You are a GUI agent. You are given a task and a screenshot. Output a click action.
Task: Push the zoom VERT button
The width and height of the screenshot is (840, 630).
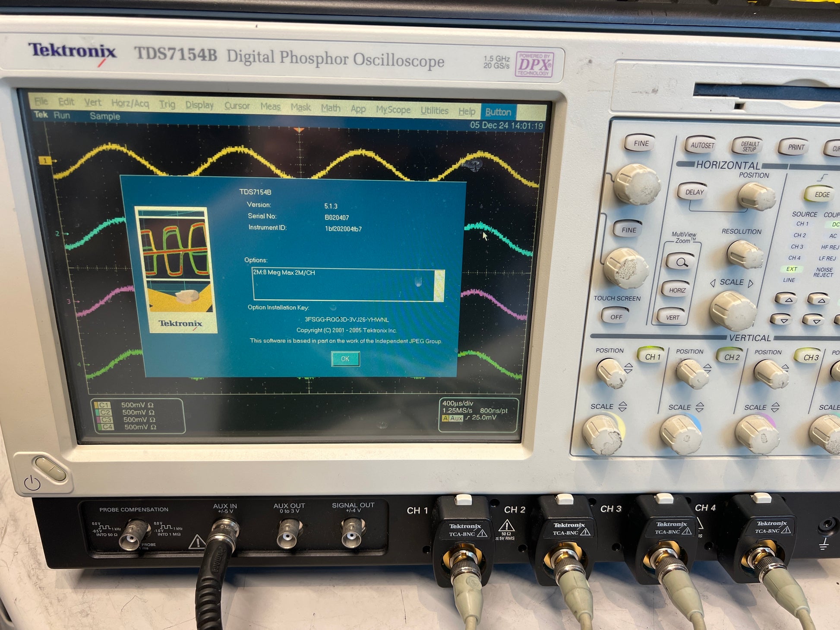click(x=672, y=317)
